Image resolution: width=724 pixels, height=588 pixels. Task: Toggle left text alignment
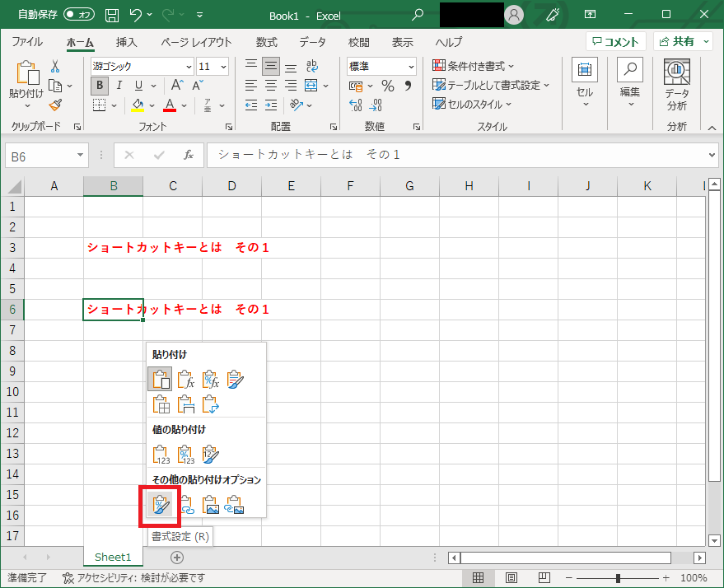click(x=251, y=86)
